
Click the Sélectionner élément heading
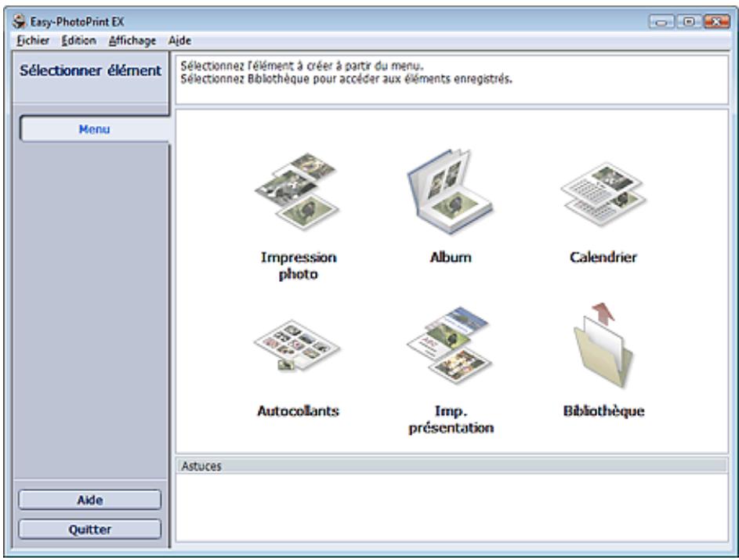coord(90,70)
